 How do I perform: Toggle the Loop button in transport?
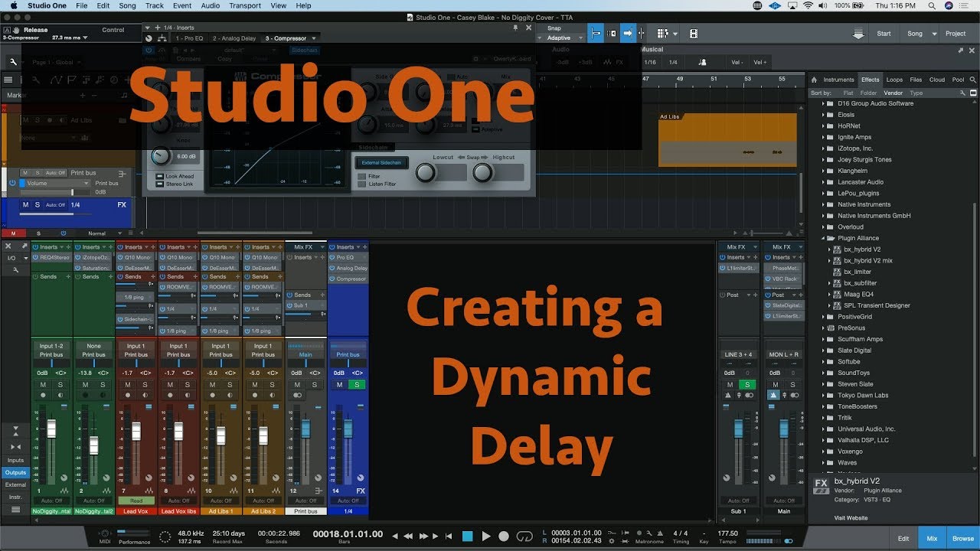[x=524, y=536]
